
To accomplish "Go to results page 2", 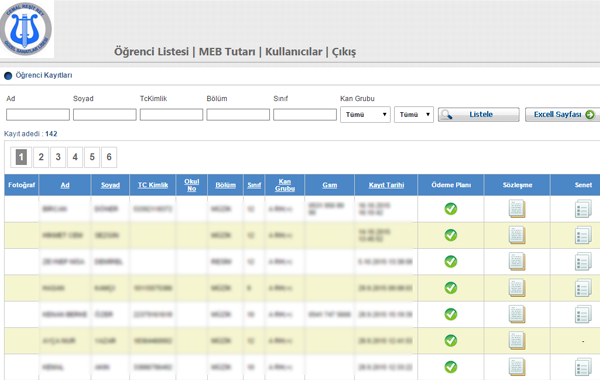I will point(41,157).
